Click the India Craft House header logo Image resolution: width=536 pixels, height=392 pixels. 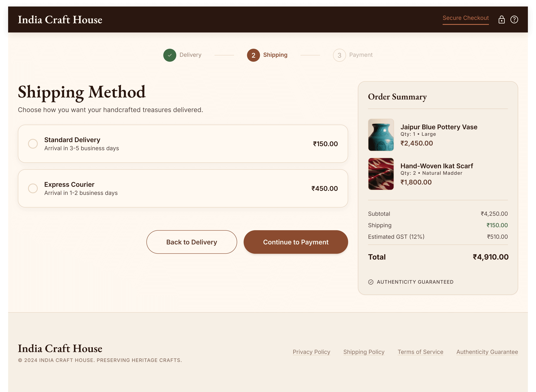pyautogui.click(x=60, y=20)
